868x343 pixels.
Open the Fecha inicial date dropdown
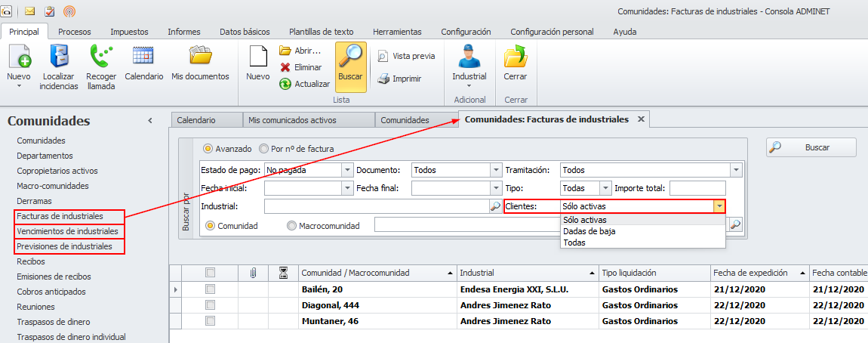click(348, 188)
